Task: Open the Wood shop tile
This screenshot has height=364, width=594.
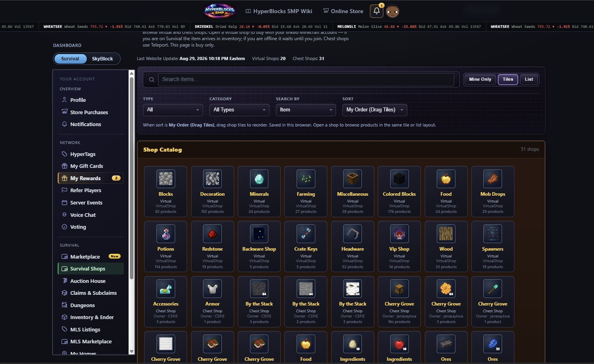Action: (x=446, y=247)
